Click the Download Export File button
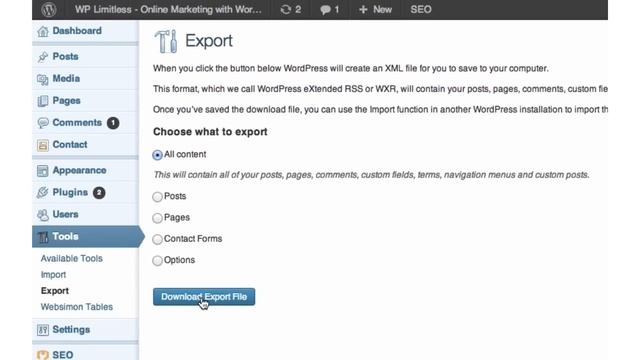Viewport: 640px width, 360px height. coord(204,297)
